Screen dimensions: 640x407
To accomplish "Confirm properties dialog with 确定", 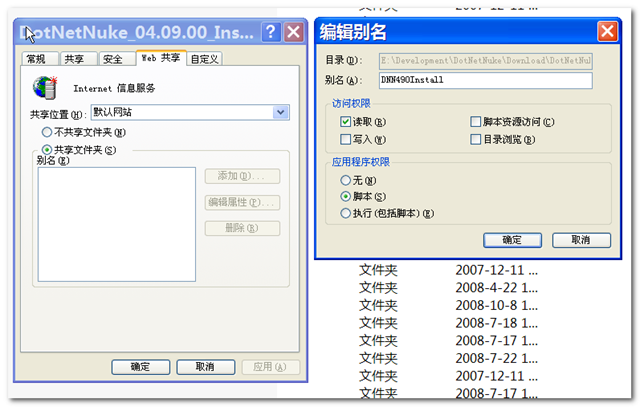I will tap(140, 367).
